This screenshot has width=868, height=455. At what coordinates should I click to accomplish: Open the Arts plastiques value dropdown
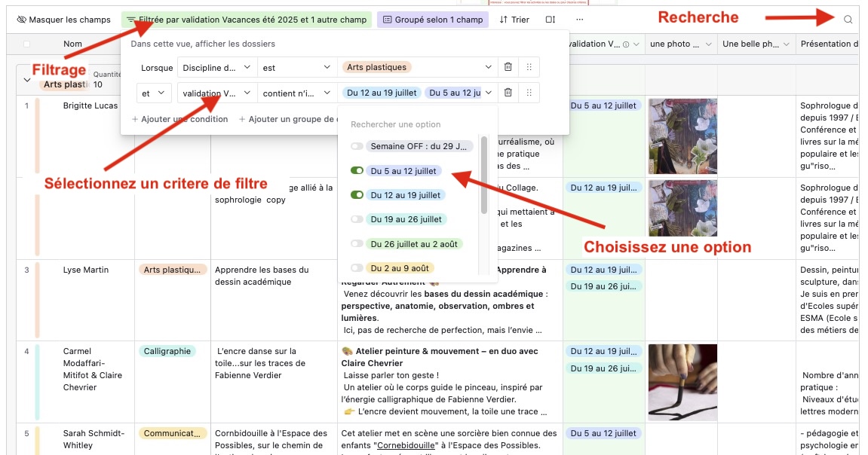(418, 68)
